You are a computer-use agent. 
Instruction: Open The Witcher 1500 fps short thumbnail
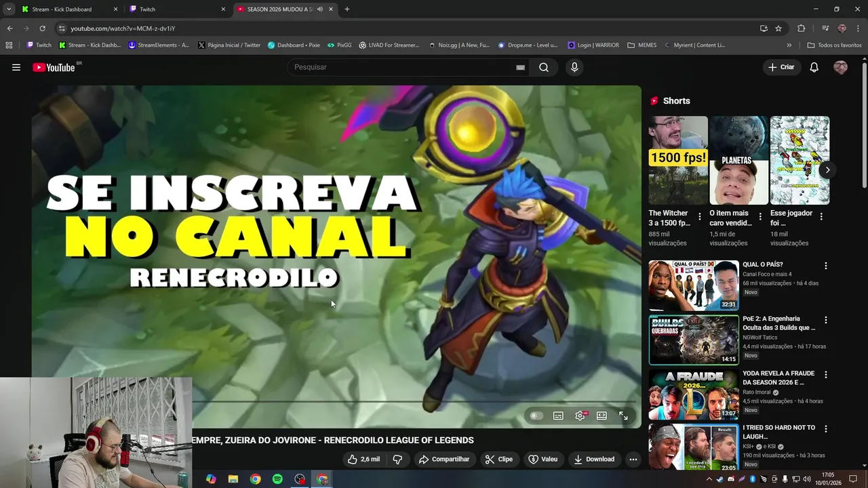[x=677, y=160]
